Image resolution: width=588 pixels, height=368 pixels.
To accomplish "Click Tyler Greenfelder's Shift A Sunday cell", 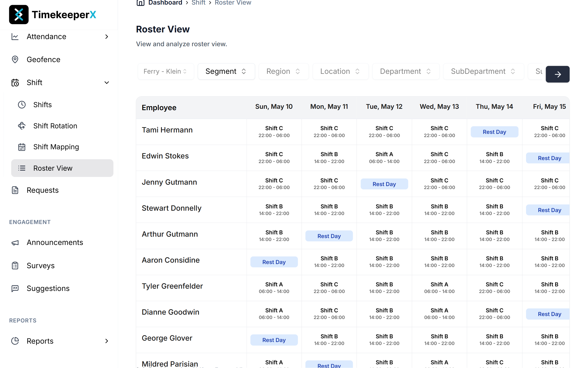I will click(274, 288).
